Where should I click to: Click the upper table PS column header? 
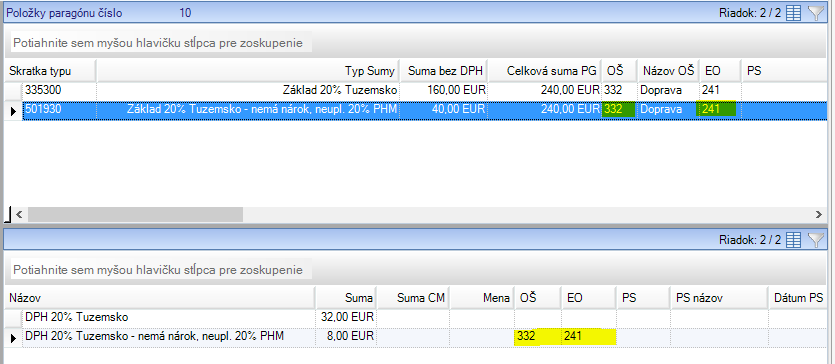(x=783, y=71)
